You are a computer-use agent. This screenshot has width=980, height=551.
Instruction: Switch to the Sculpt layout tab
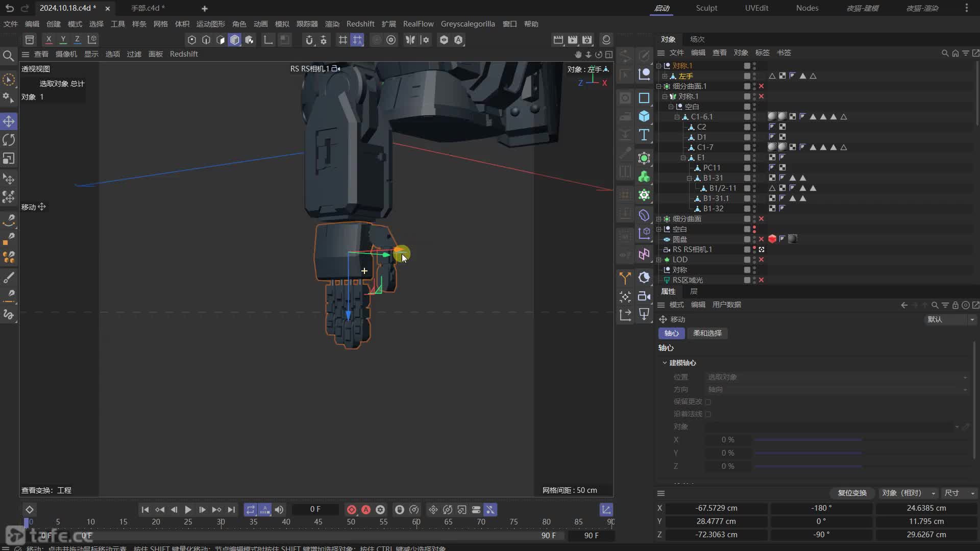coord(706,8)
